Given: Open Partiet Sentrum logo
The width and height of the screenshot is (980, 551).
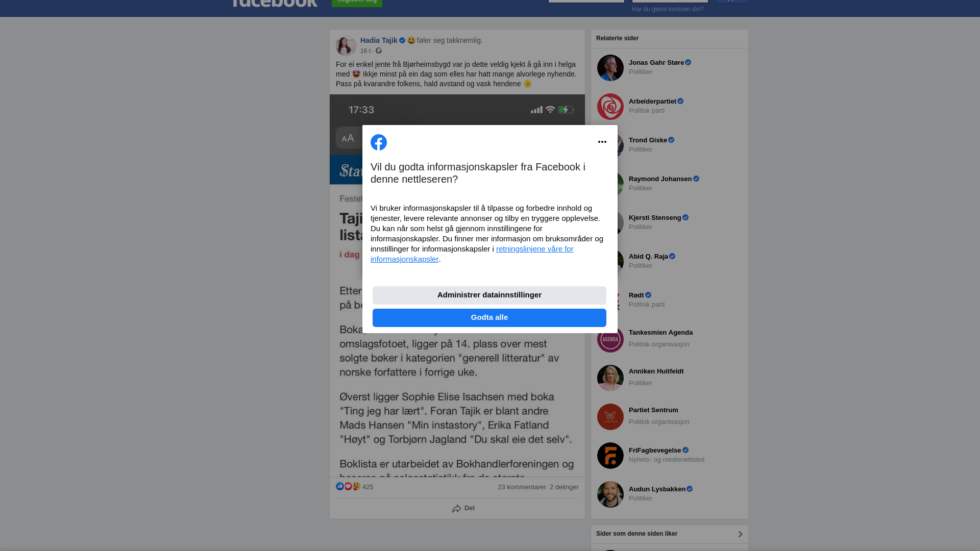Looking at the screenshot, I should tap(610, 417).
